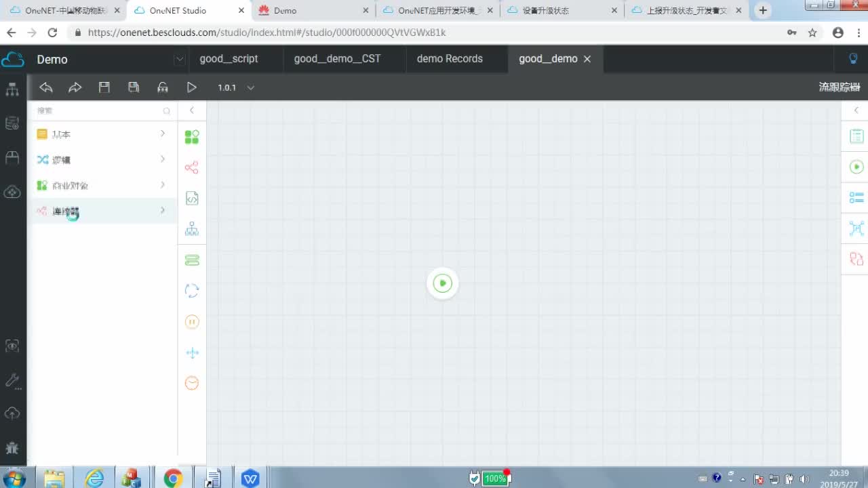The height and width of the screenshot is (488, 868).
Task: Select the code file icon in the palette strip
Action: 192,199
